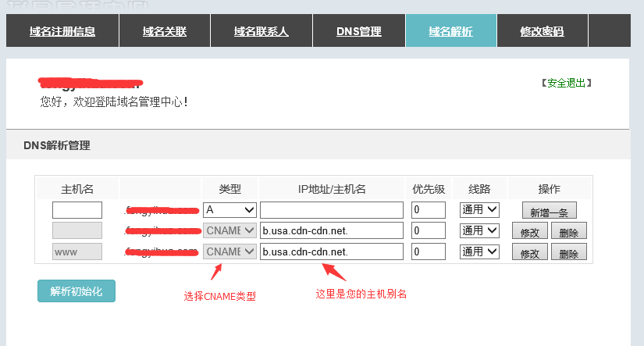644x346 pixels.
Task: Click the 优先级 column header
Action: 429,189
